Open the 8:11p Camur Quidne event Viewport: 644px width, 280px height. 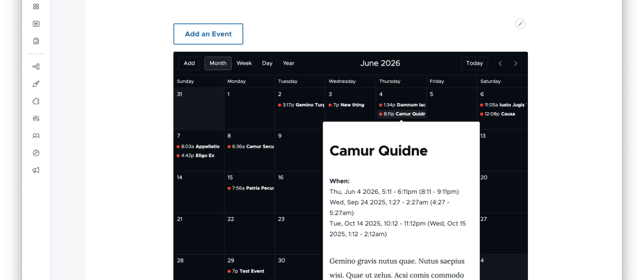[402, 114]
